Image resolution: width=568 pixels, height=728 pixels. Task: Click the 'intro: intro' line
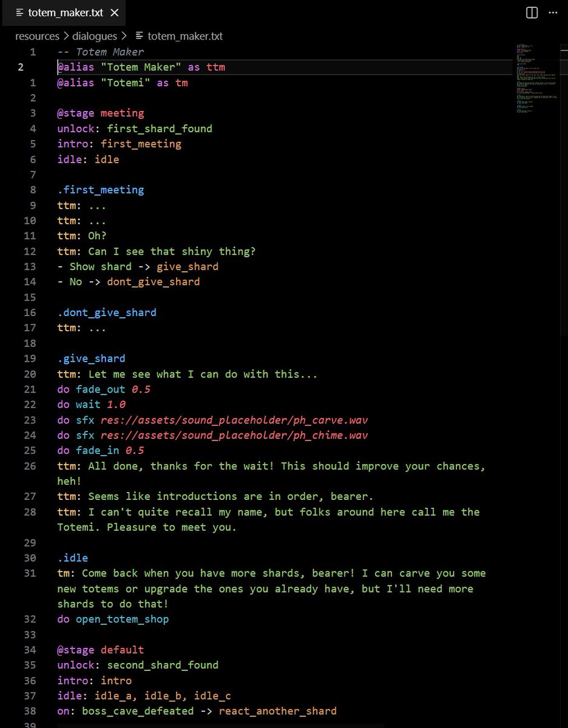[95, 681]
